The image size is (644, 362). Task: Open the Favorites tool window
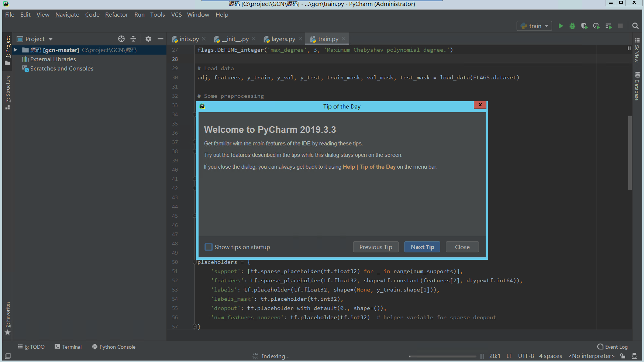(7, 318)
